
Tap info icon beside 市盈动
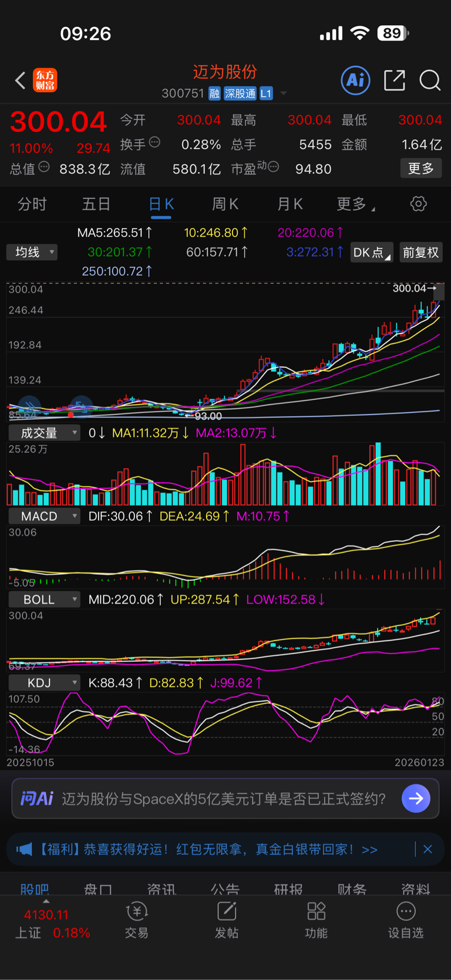273,167
